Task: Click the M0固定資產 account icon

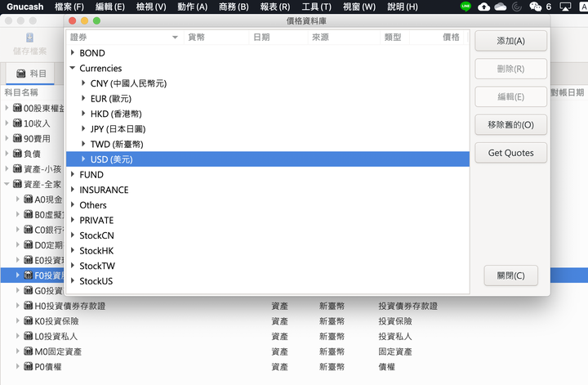Action: (x=28, y=351)
